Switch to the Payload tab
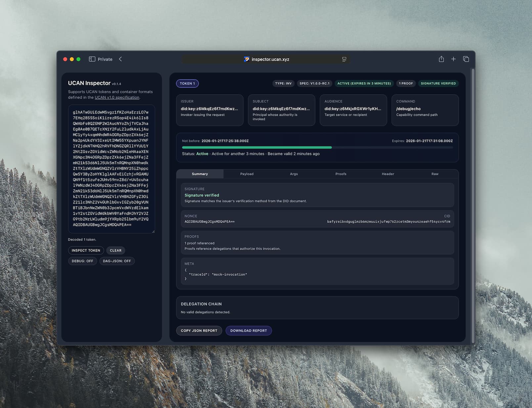532x408 pixels. [x=247, y=174]
